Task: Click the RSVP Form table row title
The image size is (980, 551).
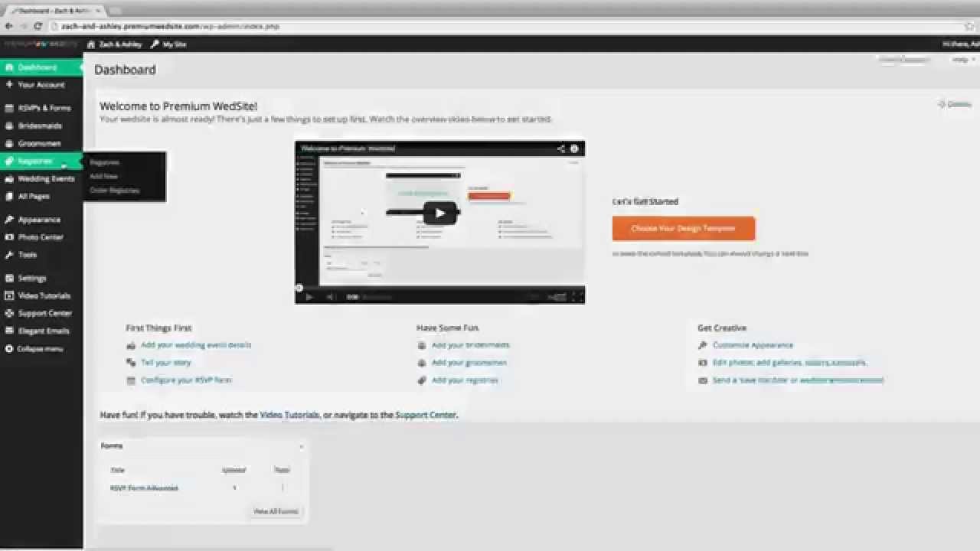Action: click(144, 487)
